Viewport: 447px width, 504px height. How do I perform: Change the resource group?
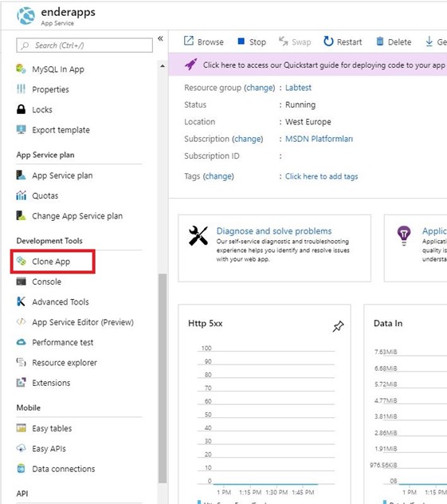click(260, 88)
